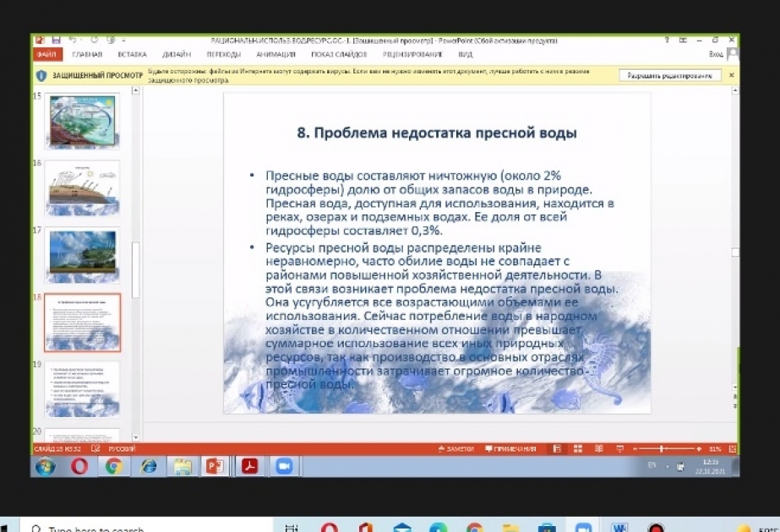Image resolution: width=780 pixels, height=532 pixels.
Task: Click the start-from-beginning slideshow icon in title bar
Action: pyautogui.click(x=111, y=41)
